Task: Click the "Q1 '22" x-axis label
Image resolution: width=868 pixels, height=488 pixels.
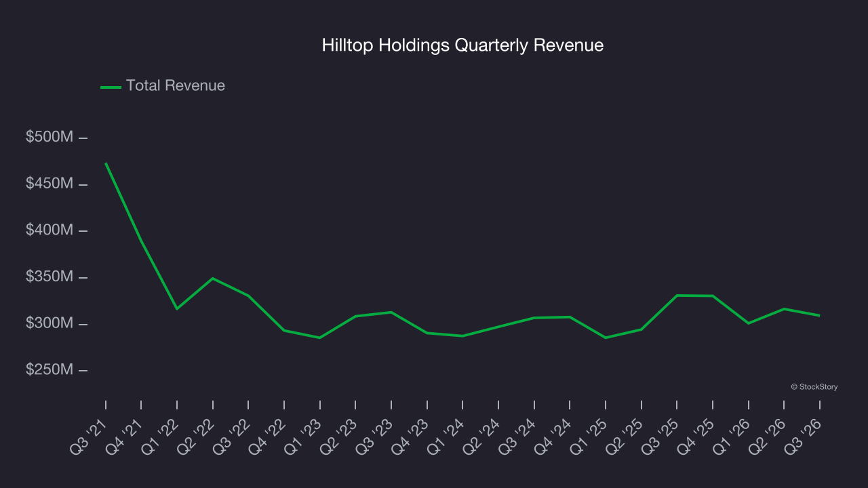Action: pos(161,435)
